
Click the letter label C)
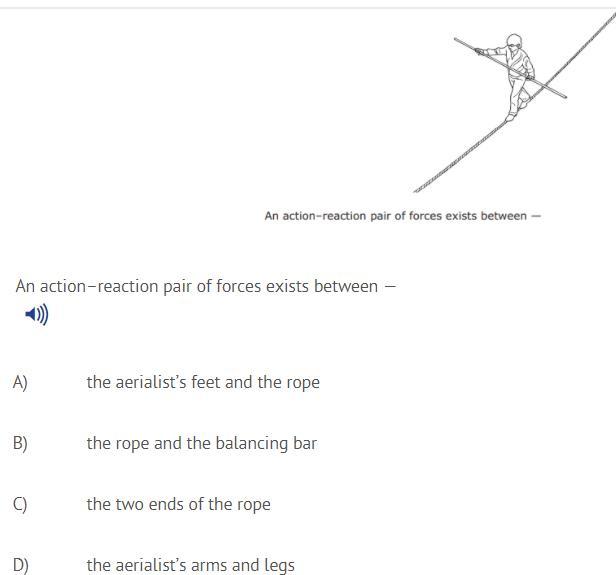click(20, 505)
